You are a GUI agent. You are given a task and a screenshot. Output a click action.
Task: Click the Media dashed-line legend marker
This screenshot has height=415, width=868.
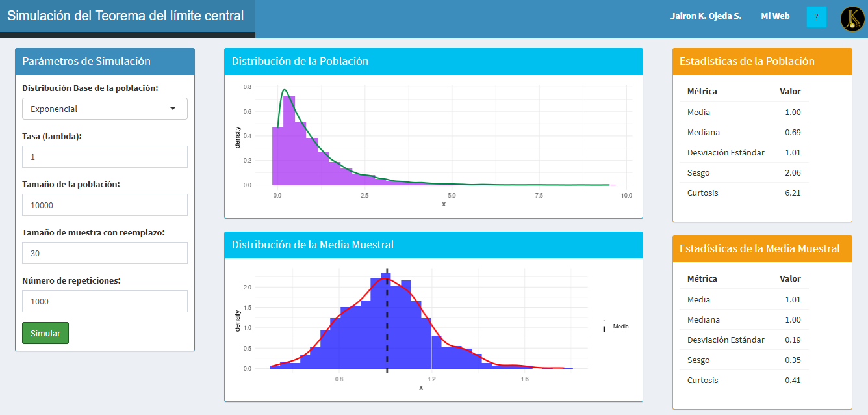point(604,328)
